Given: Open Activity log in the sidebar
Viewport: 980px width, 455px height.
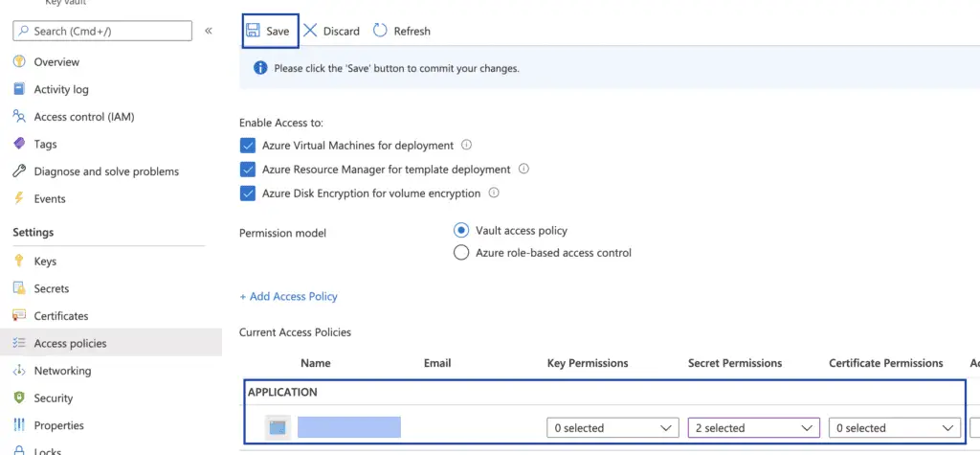Looking at the screenshot, I should pos(61,89).
